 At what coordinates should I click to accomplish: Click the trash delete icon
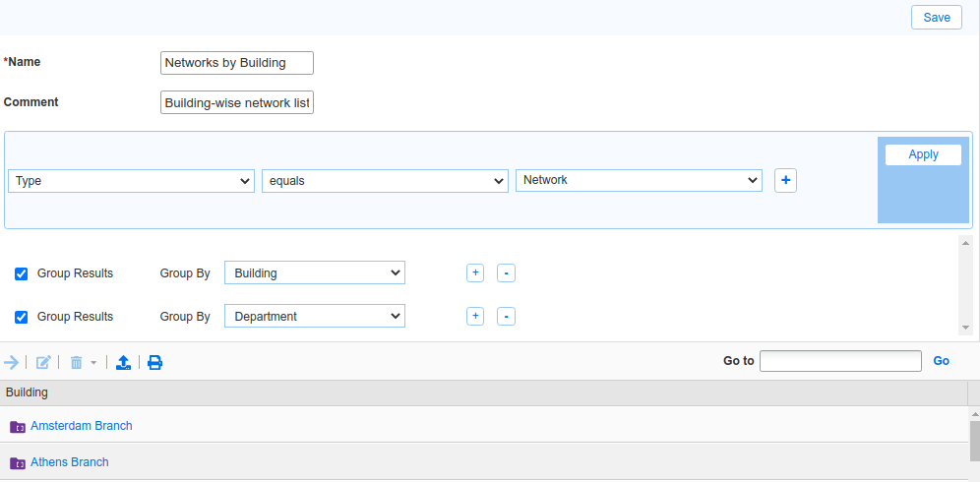[76, 362]
